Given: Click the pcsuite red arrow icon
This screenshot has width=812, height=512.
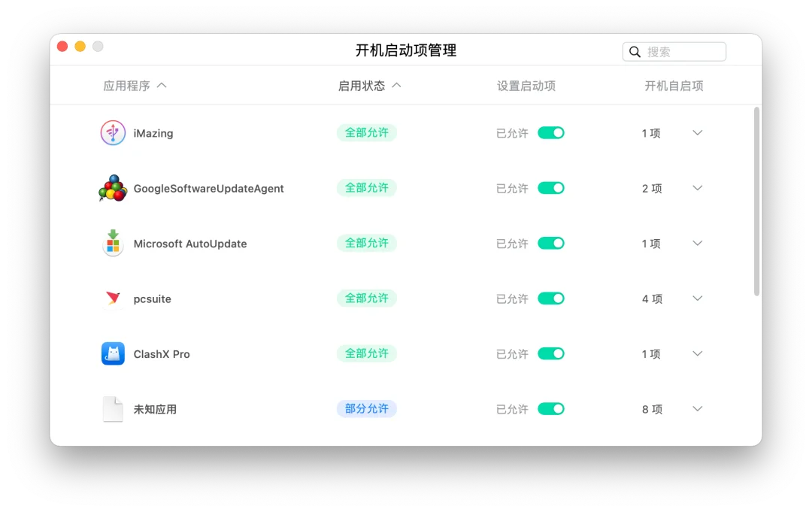Looking at the screenshot, I should [x=113, y=298].
